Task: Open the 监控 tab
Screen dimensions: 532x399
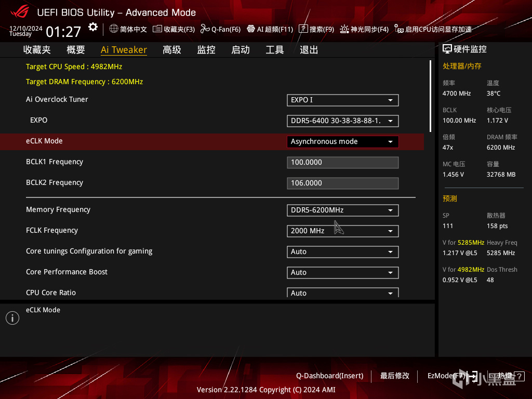Action: 206,50
